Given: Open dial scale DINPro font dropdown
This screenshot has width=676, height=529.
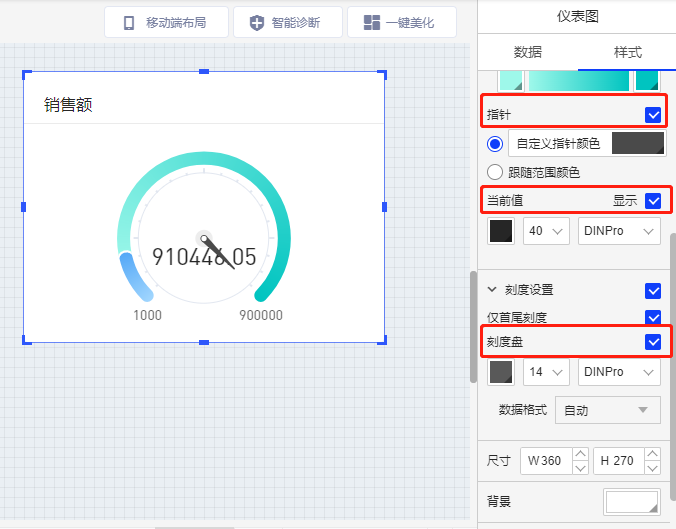Looking at the screenshot, I should pos(619,372).
